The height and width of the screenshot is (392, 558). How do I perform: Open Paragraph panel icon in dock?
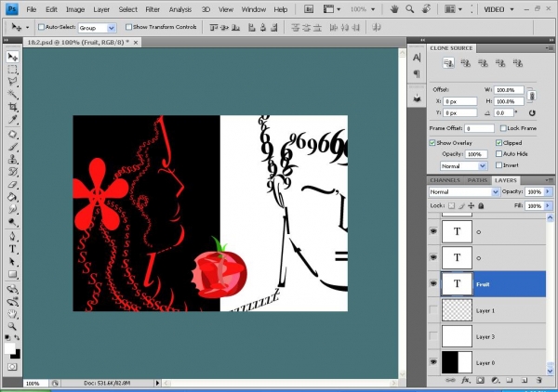click(x=417, y=74)
